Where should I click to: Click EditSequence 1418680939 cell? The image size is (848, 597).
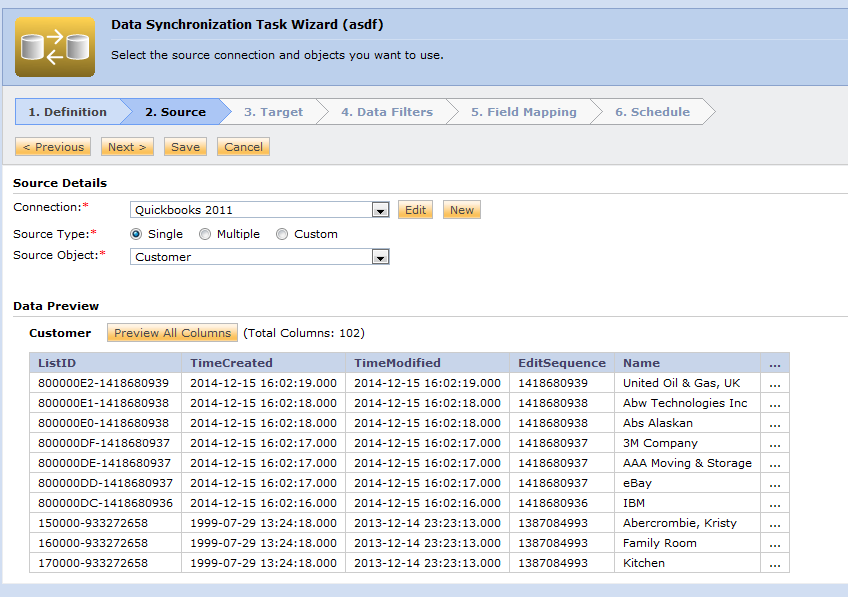pyautogui.click(x=562, y=383)
